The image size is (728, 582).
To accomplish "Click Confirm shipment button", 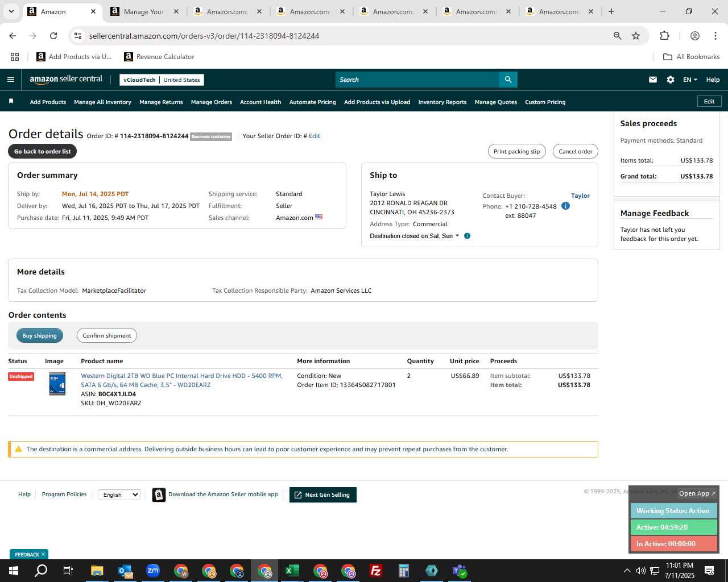I will point(107,335).
